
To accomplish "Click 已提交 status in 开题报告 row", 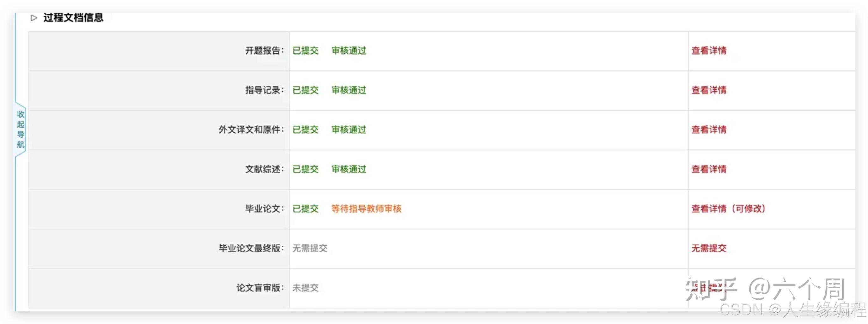I will tap(305, 51).
